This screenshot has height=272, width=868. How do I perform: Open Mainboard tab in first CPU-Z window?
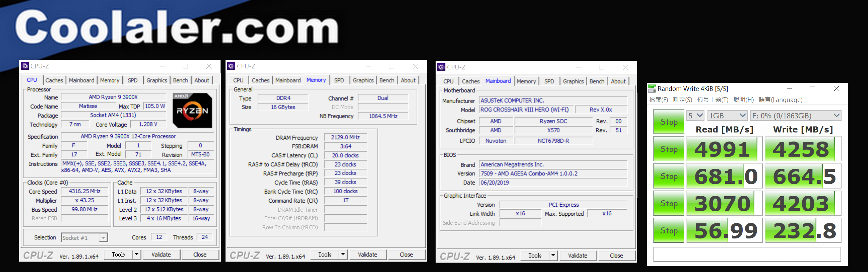point(81,80)
